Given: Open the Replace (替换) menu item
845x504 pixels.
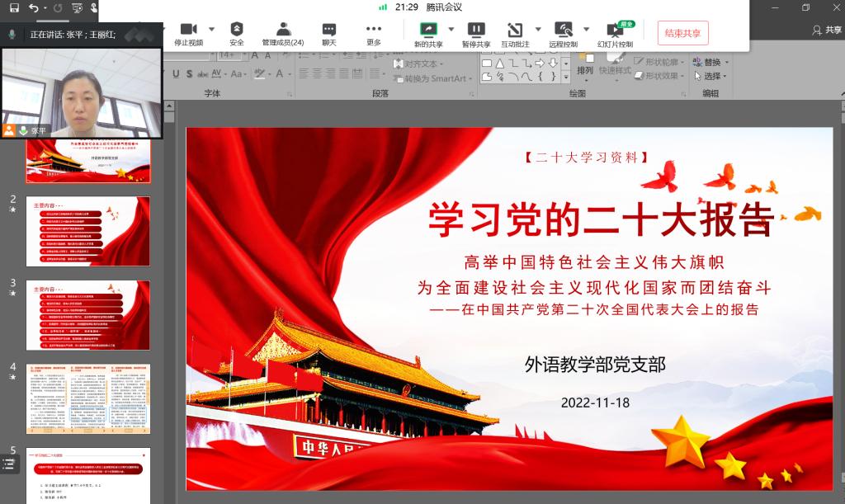Looking at the screenshot, I should (x=707, y=62).
